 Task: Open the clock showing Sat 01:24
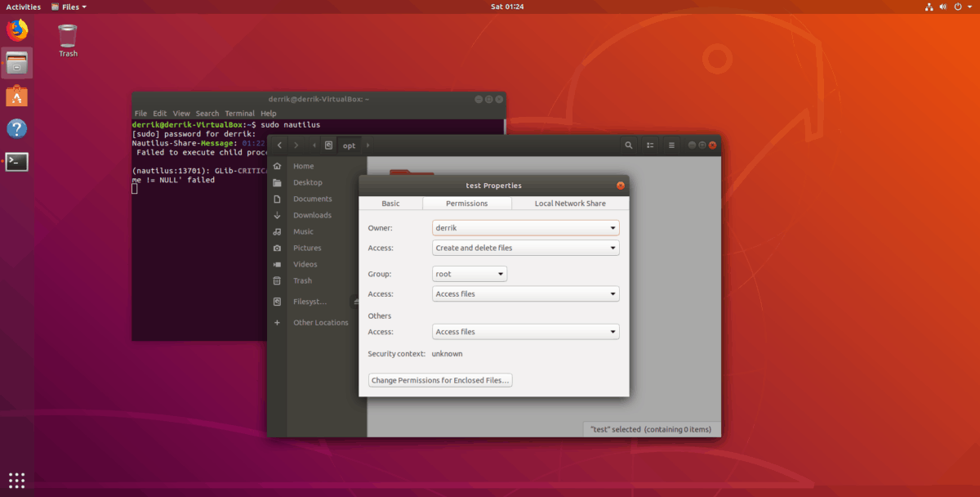pos(506,7)
